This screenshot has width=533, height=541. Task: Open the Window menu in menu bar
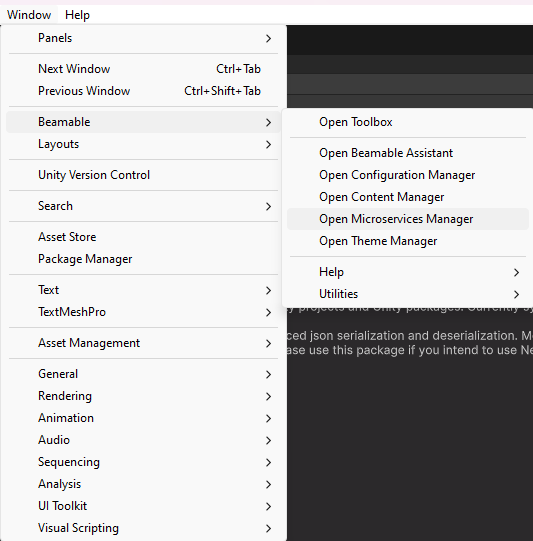pos(29,15)
